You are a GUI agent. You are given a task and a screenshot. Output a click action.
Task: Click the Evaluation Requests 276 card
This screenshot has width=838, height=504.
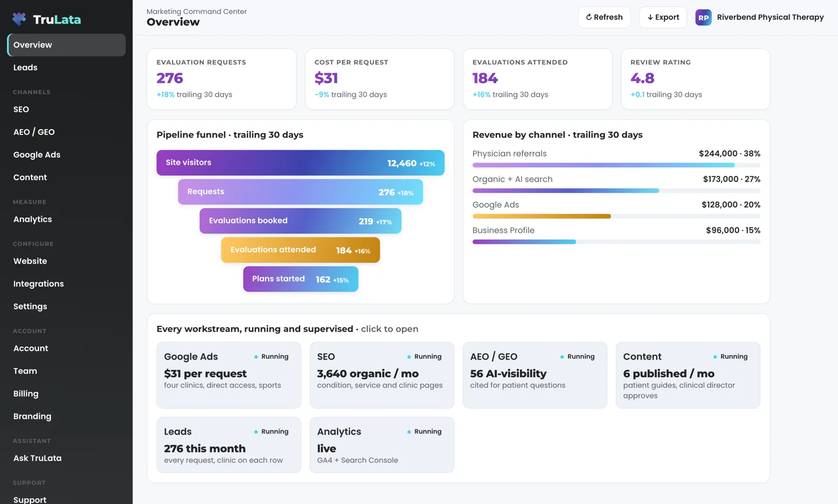tap(222, 79)
